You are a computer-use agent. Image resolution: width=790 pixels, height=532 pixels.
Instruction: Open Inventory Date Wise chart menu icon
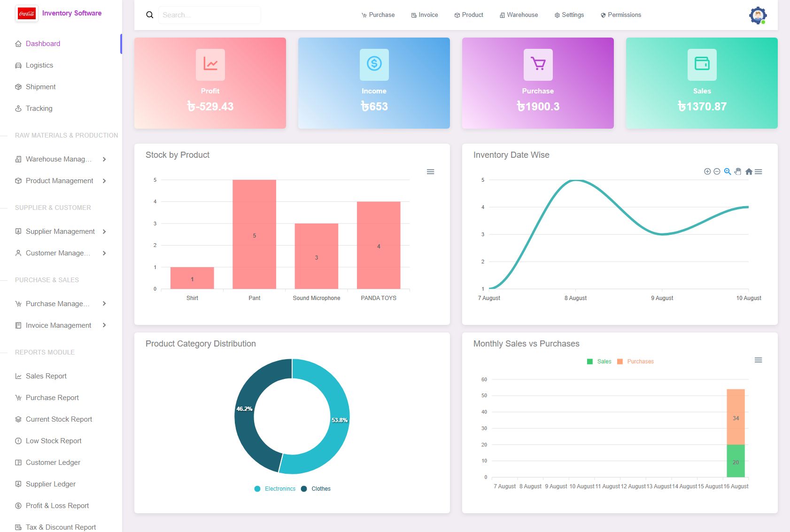(759, 172)
